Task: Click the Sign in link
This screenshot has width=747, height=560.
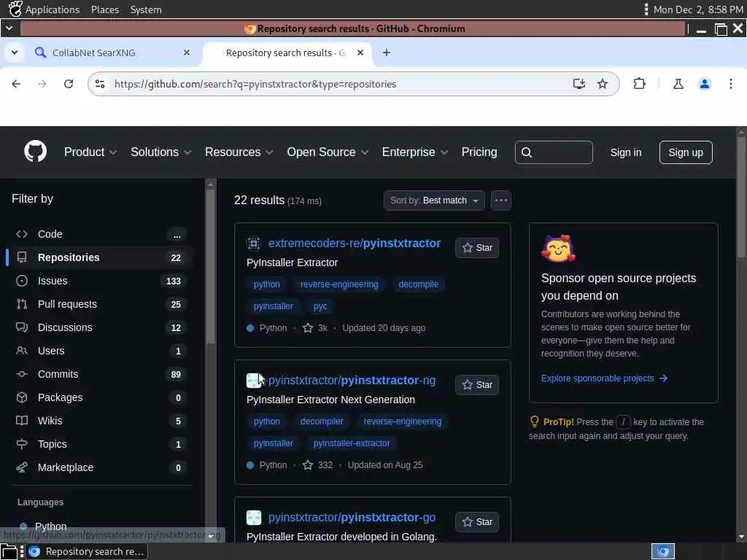Action: click(x=625, y=152)
